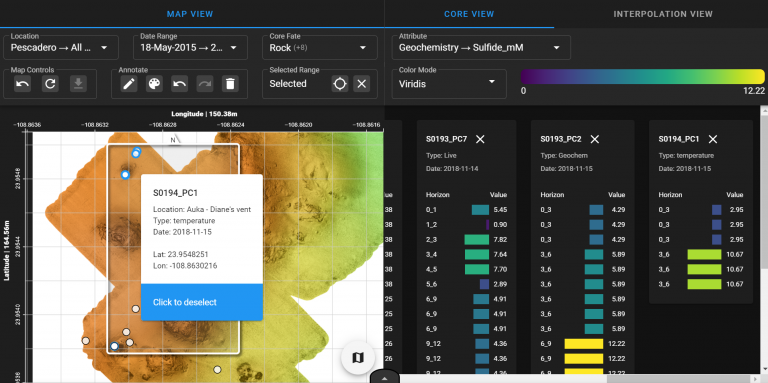Delete annotations with the trash icon
The height and width of the screenshot is (383, 768).
pos(231,84)
